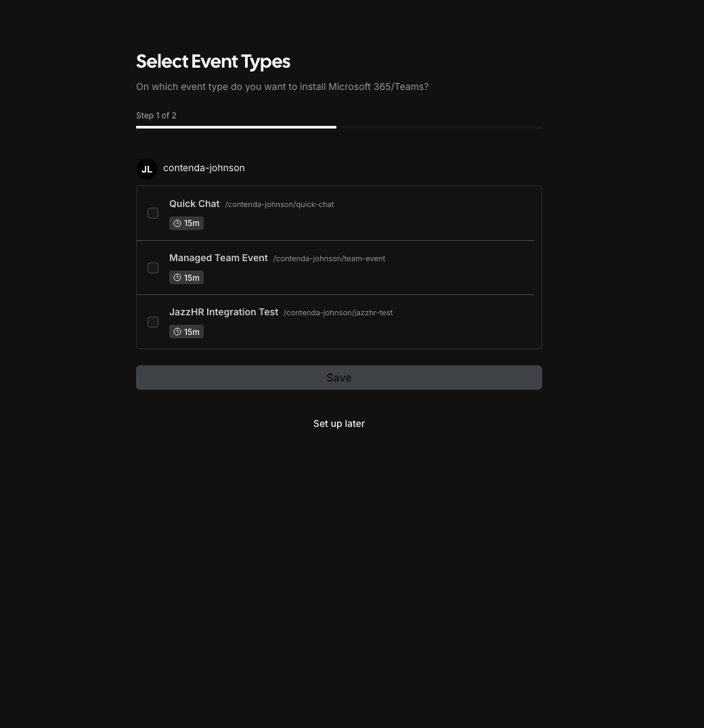Screen dimensions: 704x728
Task: Open the /contenda-johnson/quick-chat slug link
Action: pos(280,204)
